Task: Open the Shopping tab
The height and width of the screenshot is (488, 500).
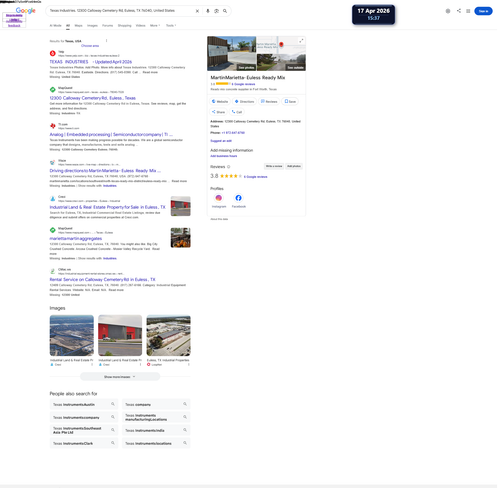Action: coord(124,25)
